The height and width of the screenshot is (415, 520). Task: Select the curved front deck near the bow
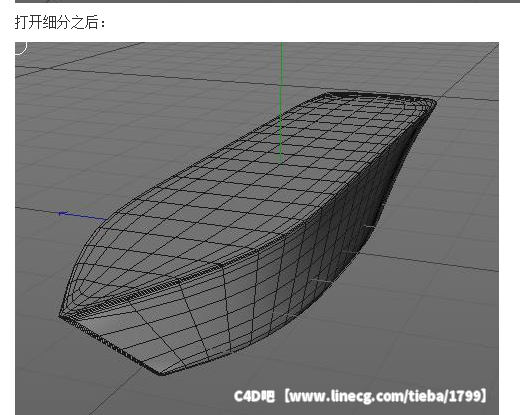110,253
